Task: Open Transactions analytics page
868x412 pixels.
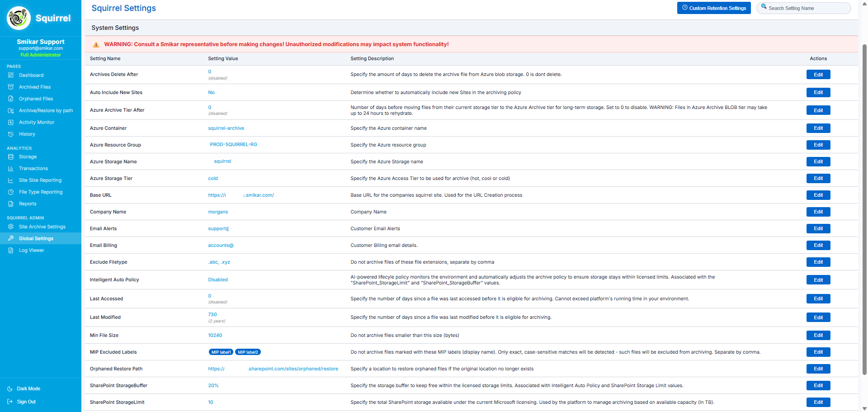Action: pos(33,168)
